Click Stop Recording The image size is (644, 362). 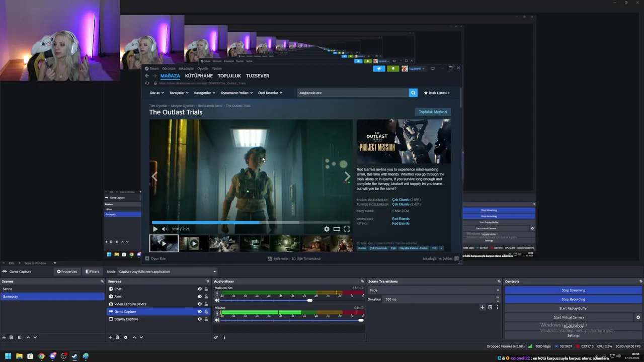tap(574, 299)
